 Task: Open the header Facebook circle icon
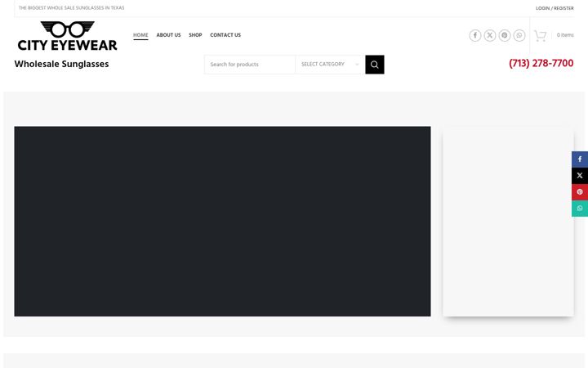click(x=475, y=35)
